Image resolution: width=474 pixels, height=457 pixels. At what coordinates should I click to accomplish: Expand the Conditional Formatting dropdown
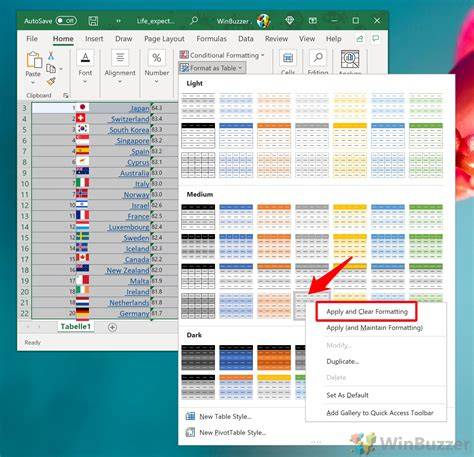222,55
